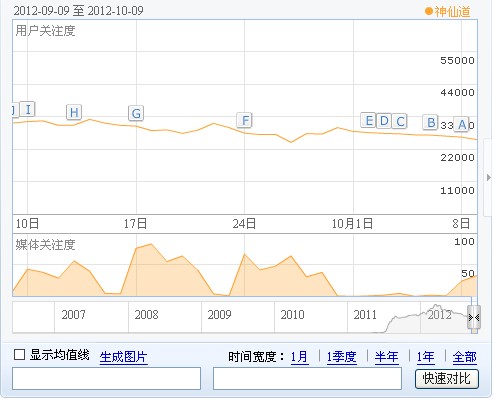Click the 10月1日 axis label

(352, 223)
